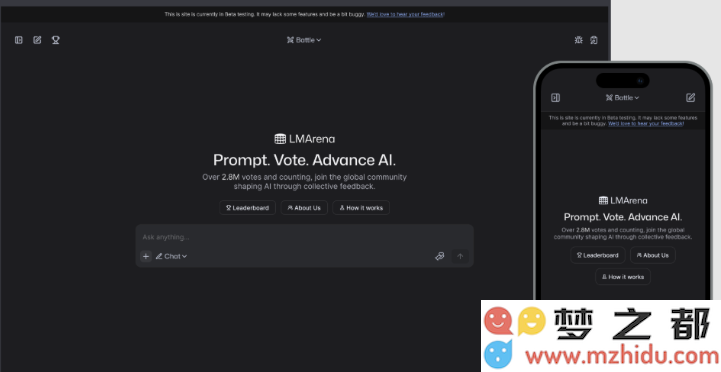Click the bug report icon in desktop header

pos(578,40)
